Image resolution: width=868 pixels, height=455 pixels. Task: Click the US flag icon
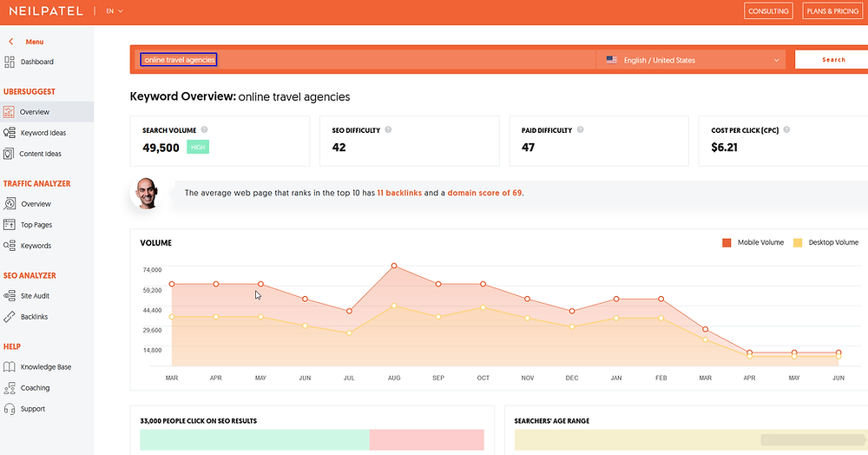point(611,60)
